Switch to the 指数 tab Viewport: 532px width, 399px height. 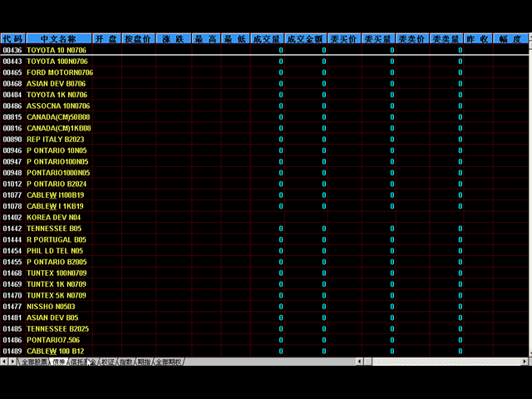[126, 362]
